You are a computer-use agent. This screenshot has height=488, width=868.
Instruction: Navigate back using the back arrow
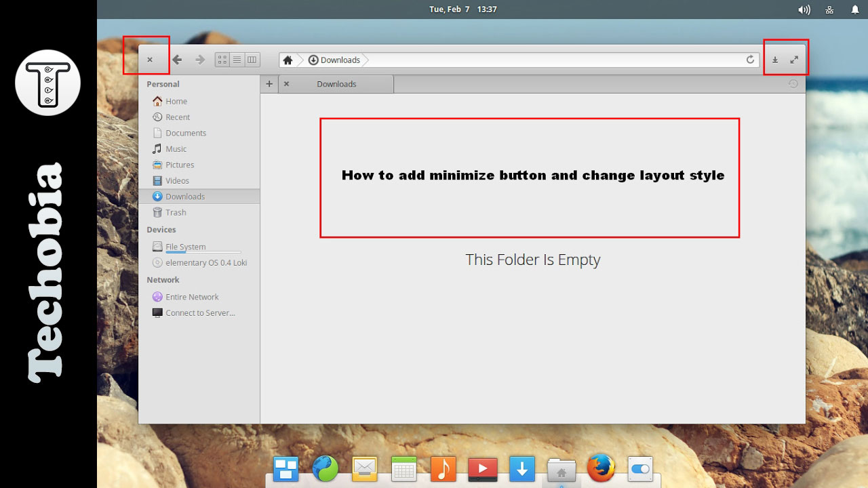click(177, 60)
